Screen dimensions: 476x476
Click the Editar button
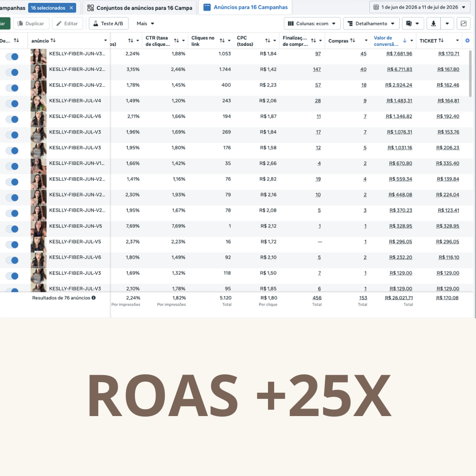click(x=67, y=23)
